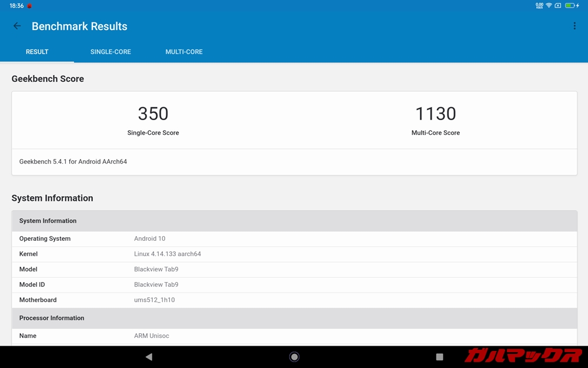The width and height of the screenshot is (588, 368).
Task: Select the RESULT tab
Action: pyautogui.click(x=37, y=52)
